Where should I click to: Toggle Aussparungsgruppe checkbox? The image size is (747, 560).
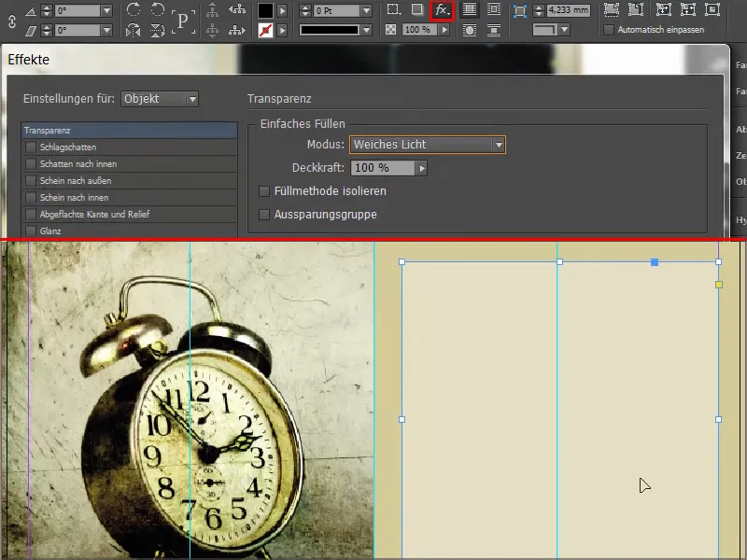coord(264,215)
